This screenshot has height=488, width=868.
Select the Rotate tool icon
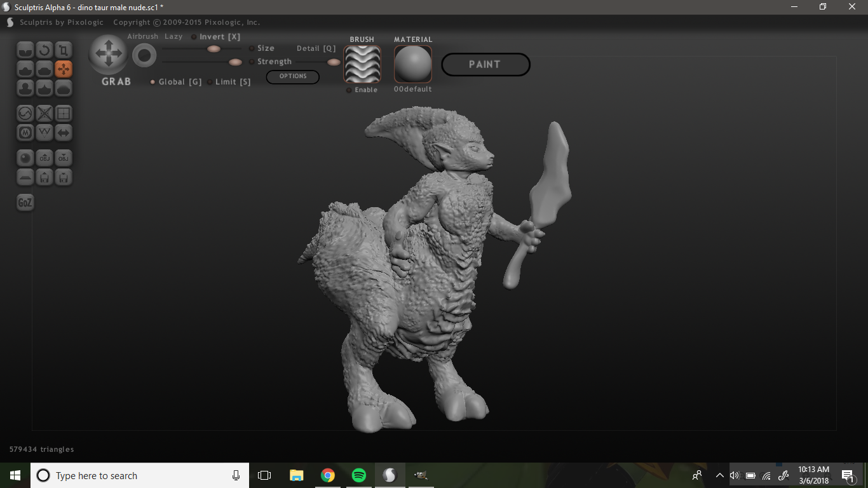pyautogui.click(x=44, y=50)
